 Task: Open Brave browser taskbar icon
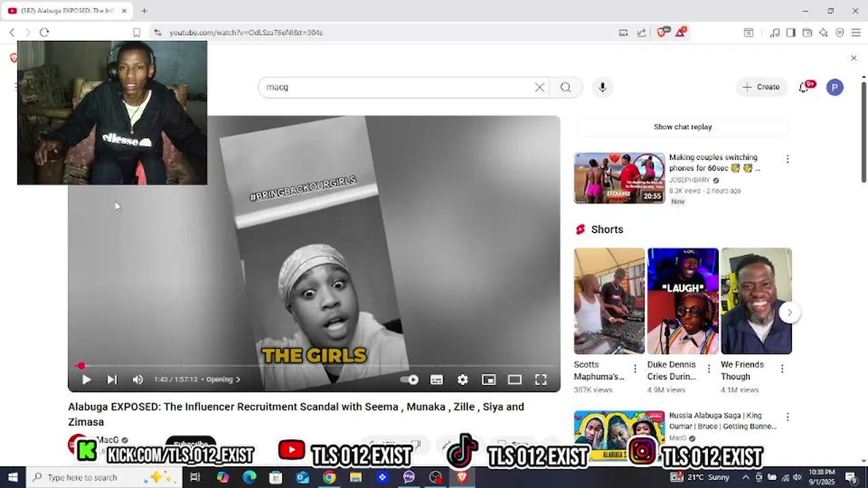(x=462, y=477)
